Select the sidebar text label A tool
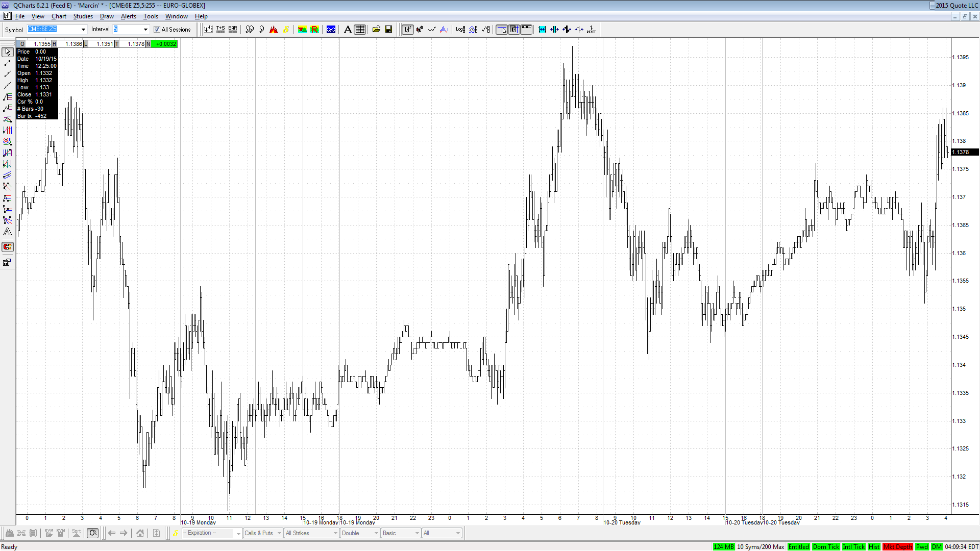 coord(8,232)
